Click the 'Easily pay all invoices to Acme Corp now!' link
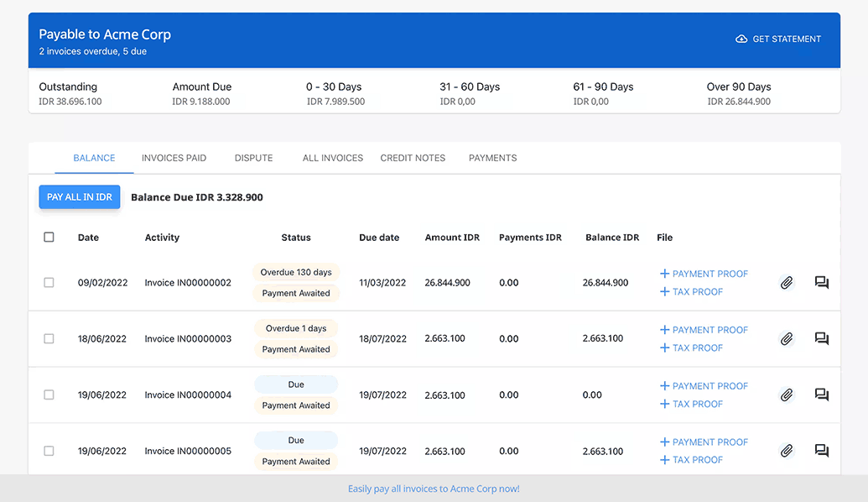The image size is (868, 502). pyautogui.click(x=434, y=489)
